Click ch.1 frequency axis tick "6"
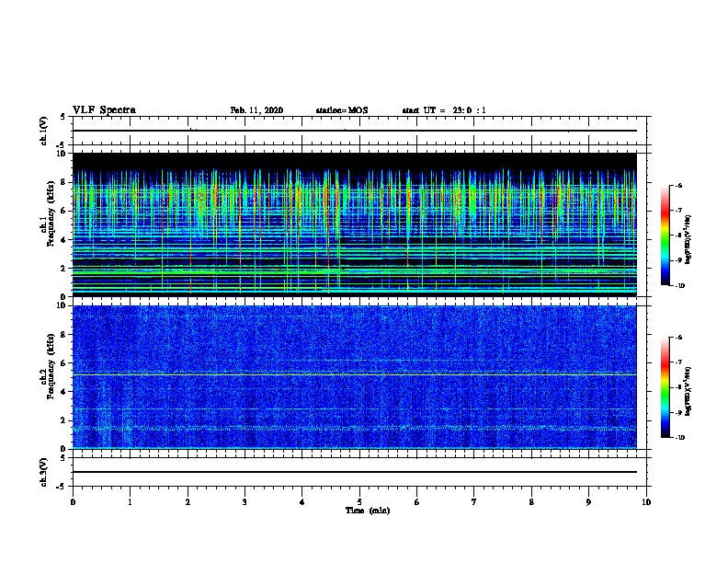 [x=64, y=211]
